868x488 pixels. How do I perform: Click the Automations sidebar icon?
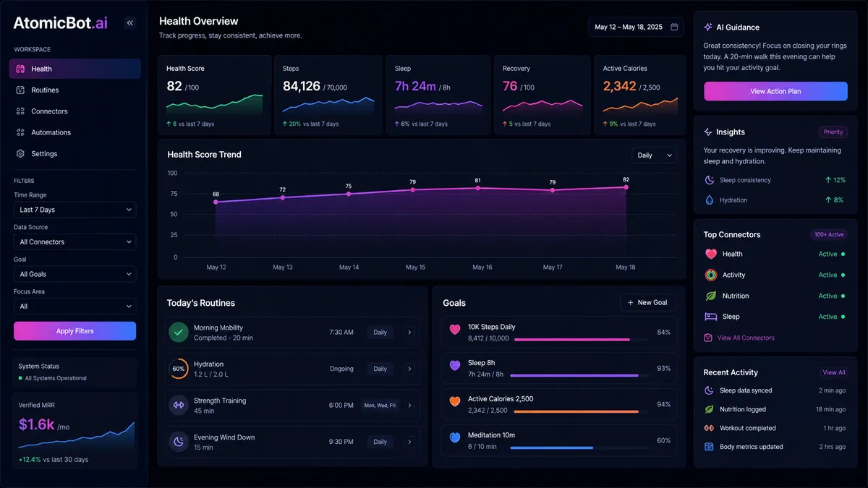[x=20, y=132]
